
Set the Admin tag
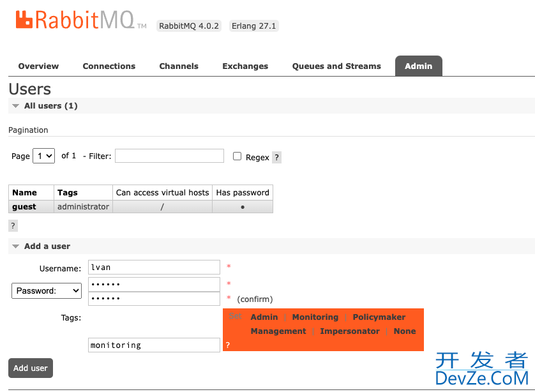[x=264, y=317]
